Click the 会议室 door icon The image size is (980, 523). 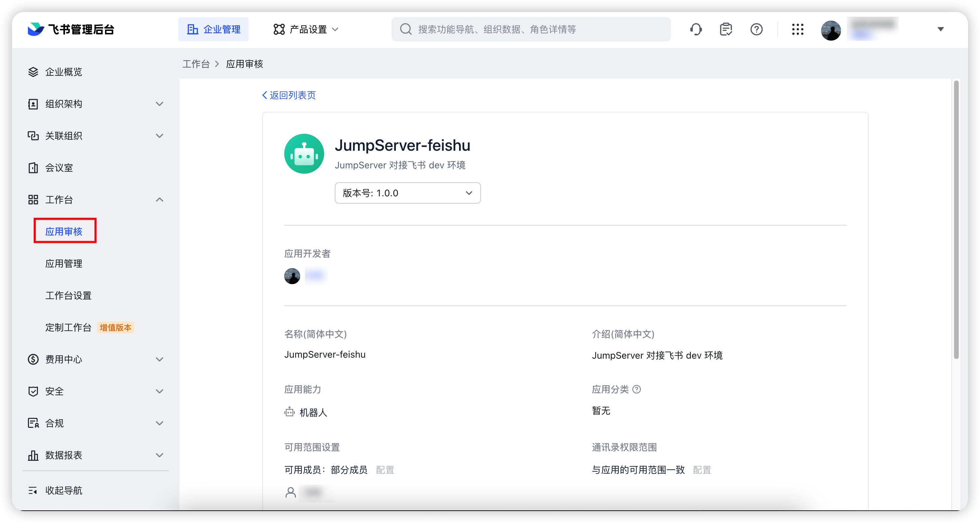[x=33, y=168]
